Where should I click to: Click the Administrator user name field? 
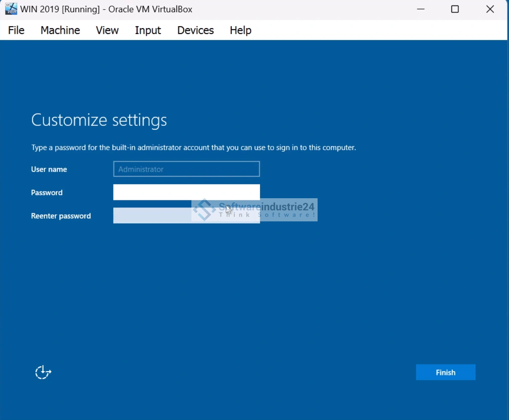186,169
